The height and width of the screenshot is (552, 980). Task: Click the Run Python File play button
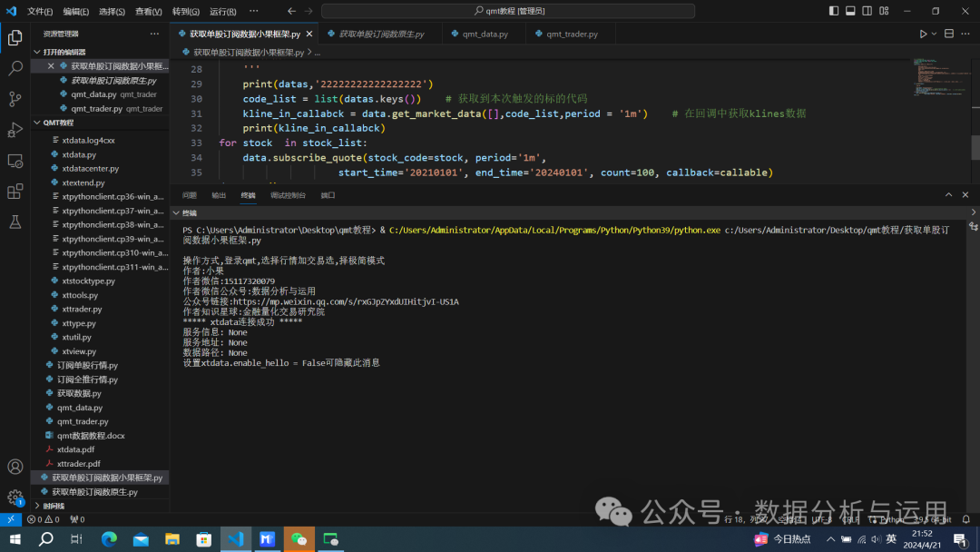click(923, 34)
